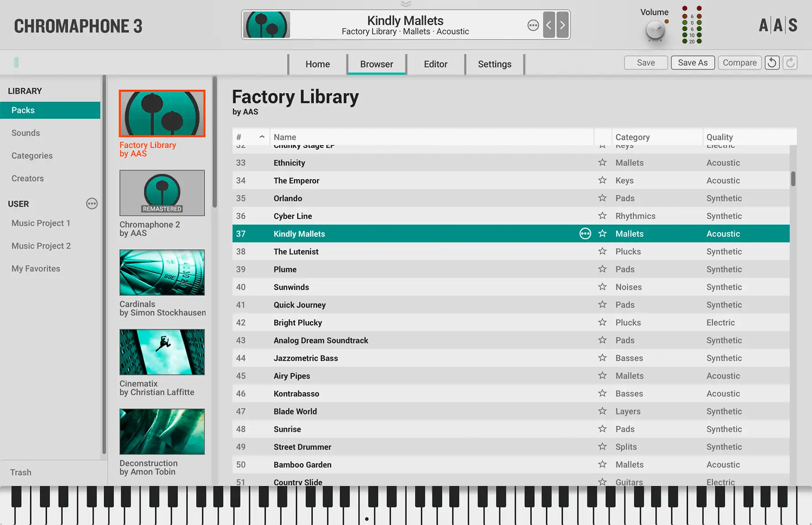Click the next preset arrow button
Screen dimensions: 812x525
(x=563, y=25)
